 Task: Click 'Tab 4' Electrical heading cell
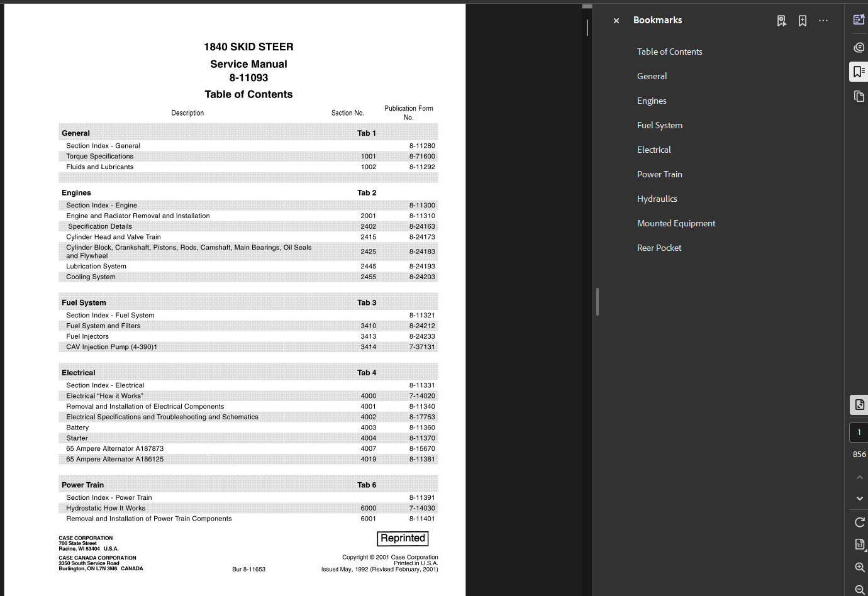click(x=367, y=373)
